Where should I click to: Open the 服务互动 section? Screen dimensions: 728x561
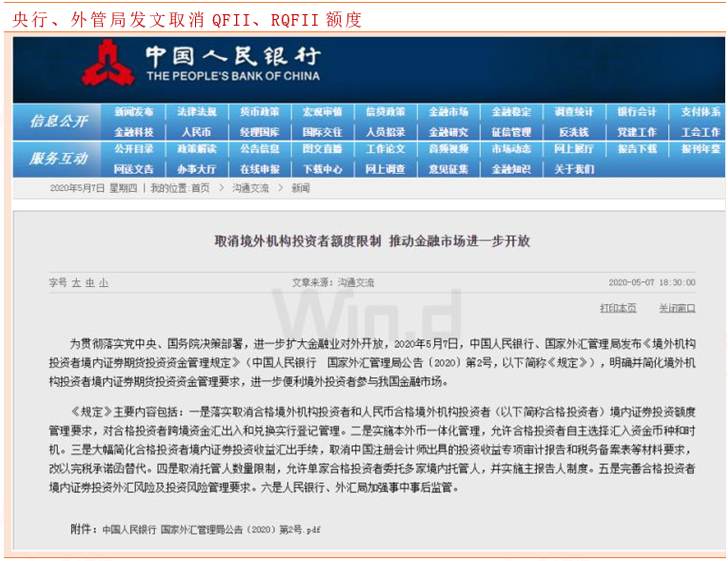[x=58, y=159]
